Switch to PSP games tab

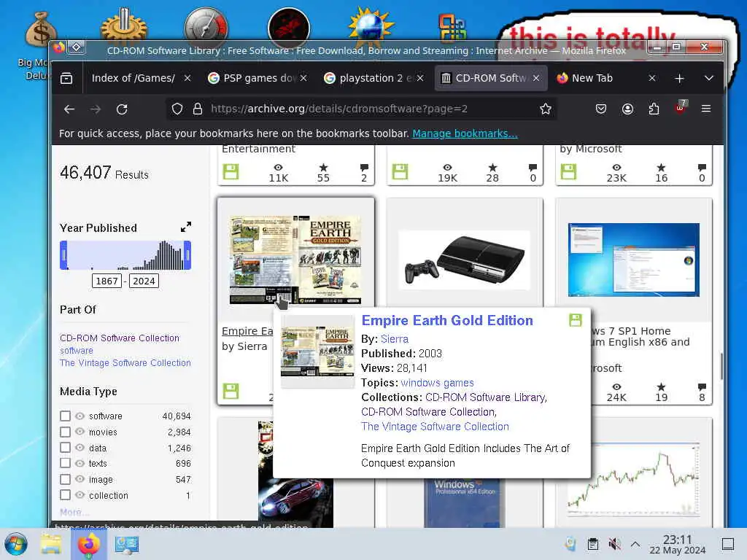coord(259,78)
